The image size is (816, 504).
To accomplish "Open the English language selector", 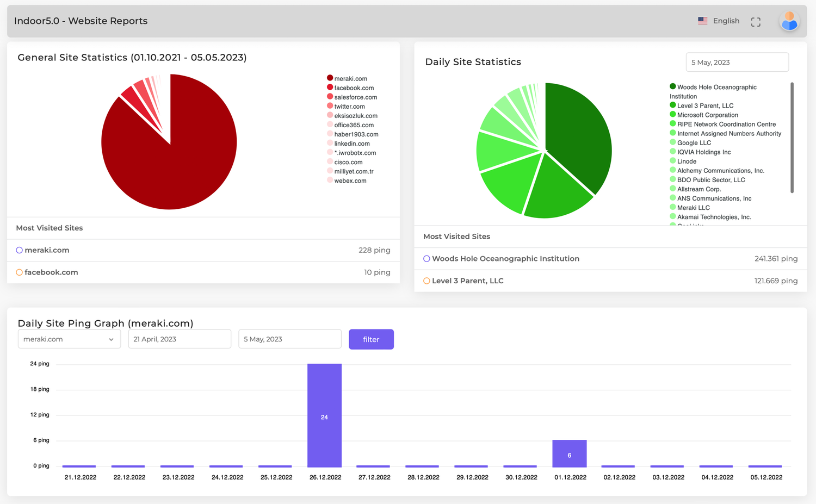I will tap(726, 21).
